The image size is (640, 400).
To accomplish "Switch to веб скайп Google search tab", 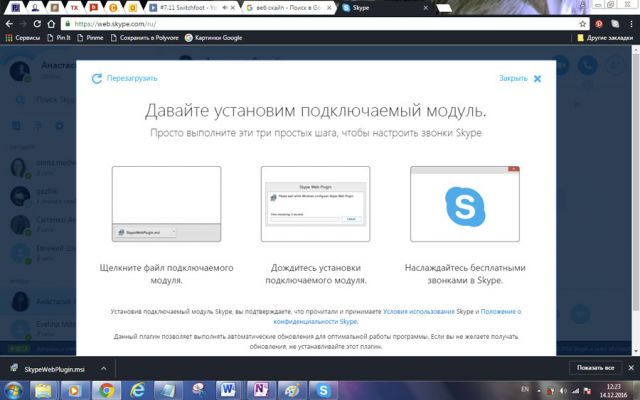I will tap(288, 8).
